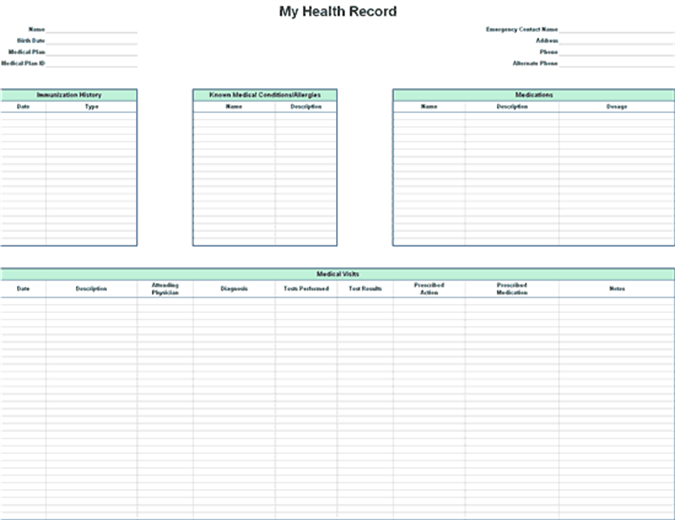Select the Alternate Phone input line

click(x=617, y=63)
